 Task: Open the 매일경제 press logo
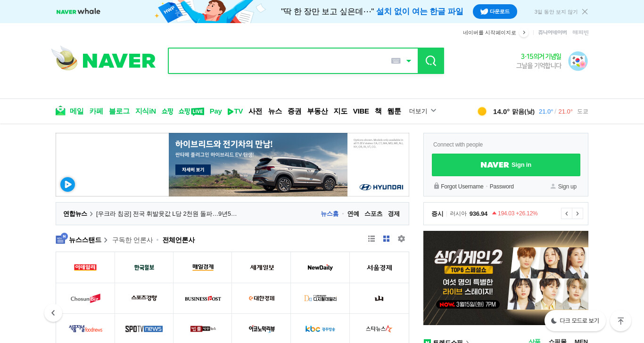[203, 268]
